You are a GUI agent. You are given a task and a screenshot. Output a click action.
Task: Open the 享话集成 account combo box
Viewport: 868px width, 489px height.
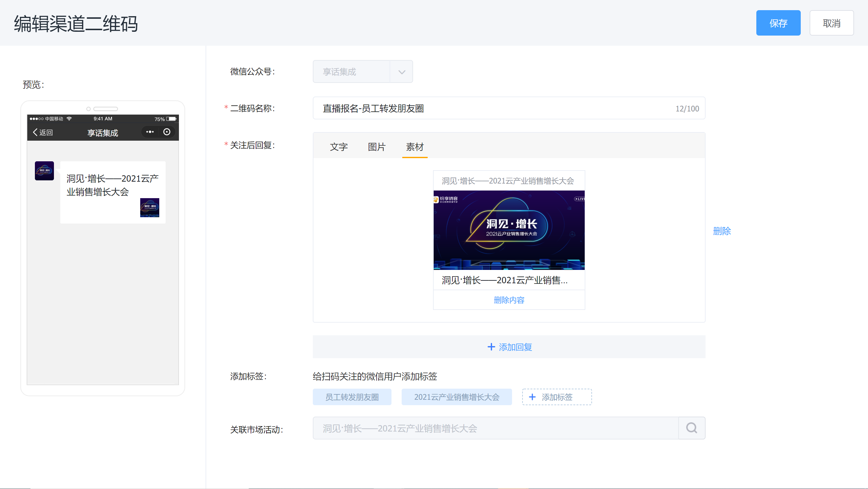pos(351,72)
